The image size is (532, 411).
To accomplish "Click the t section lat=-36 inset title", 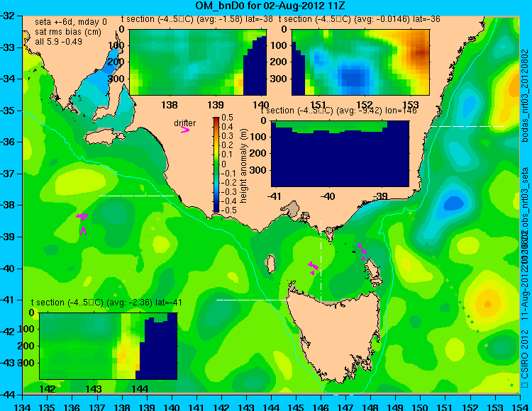I will pos(360,19).
